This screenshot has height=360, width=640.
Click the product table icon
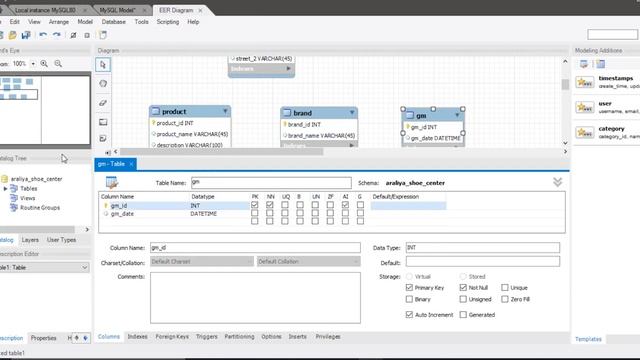pos(156,111)
